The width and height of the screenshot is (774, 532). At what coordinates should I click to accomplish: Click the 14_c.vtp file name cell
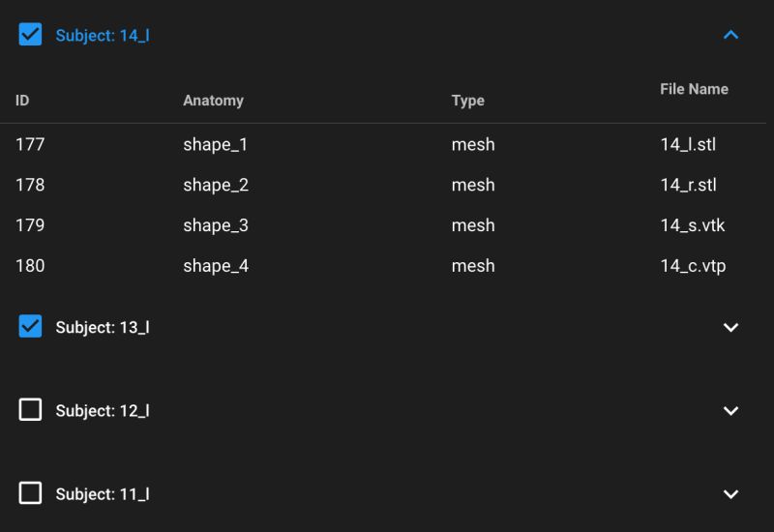[693, 266]
